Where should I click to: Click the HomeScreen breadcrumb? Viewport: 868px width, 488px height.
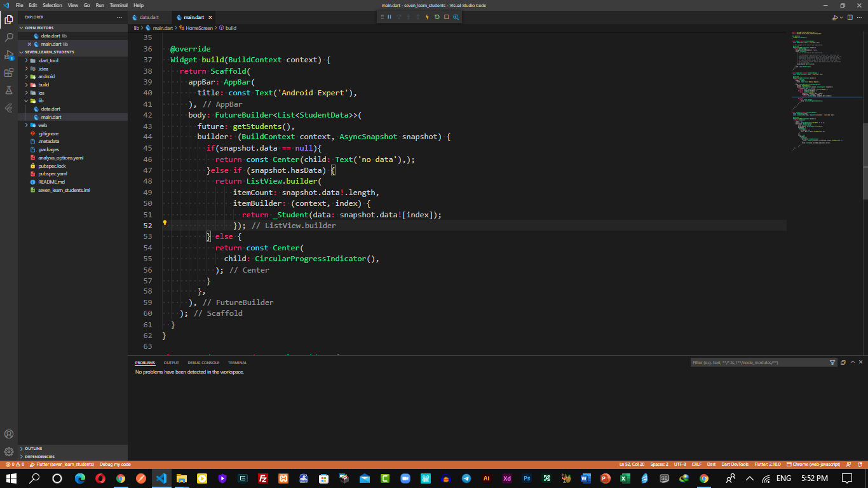pyautogui.click(x=196, y=28)
